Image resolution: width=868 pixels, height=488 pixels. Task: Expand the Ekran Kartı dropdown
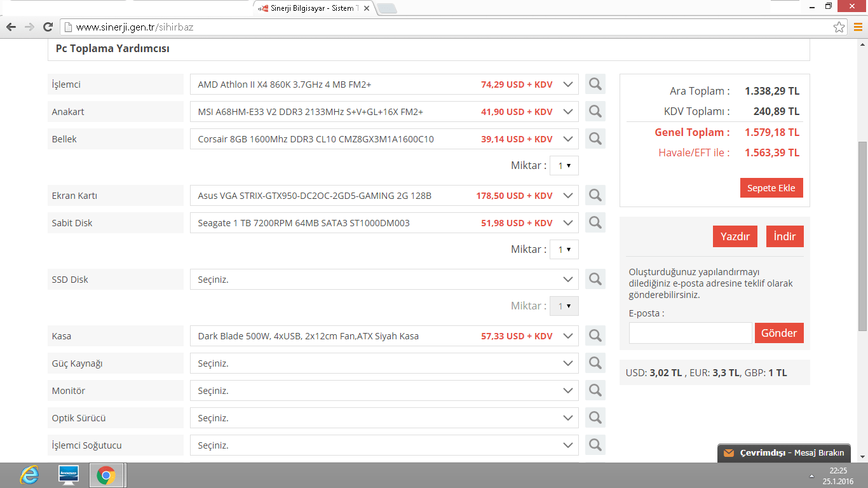[x=384, y=196]
